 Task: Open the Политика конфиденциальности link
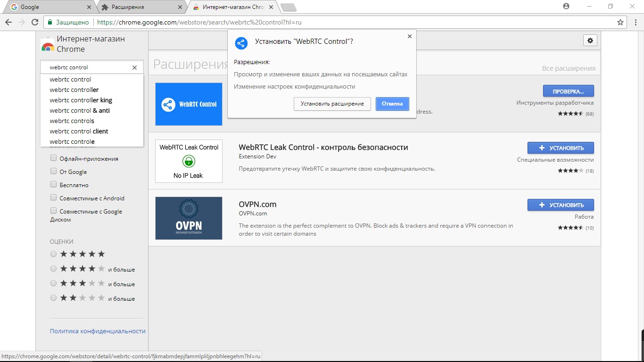(98, 331)
